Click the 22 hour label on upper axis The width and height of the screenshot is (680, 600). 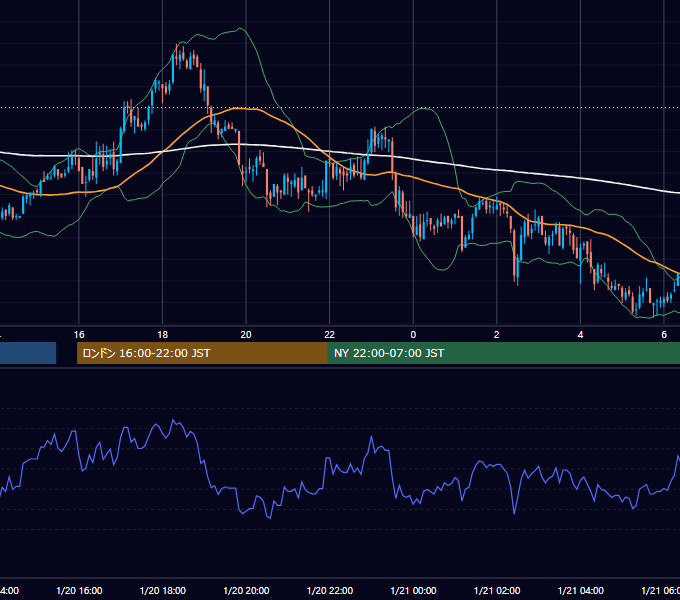coord(330,335)
